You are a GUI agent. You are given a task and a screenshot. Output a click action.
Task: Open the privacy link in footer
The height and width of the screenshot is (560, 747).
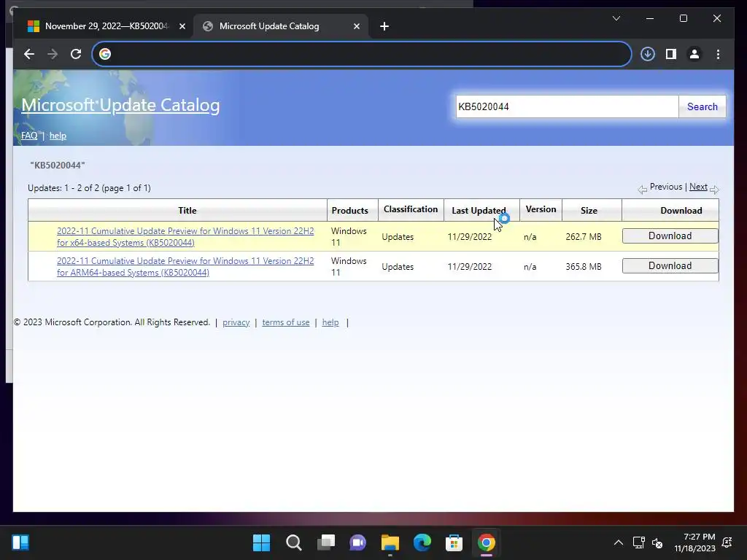point(236,322)
